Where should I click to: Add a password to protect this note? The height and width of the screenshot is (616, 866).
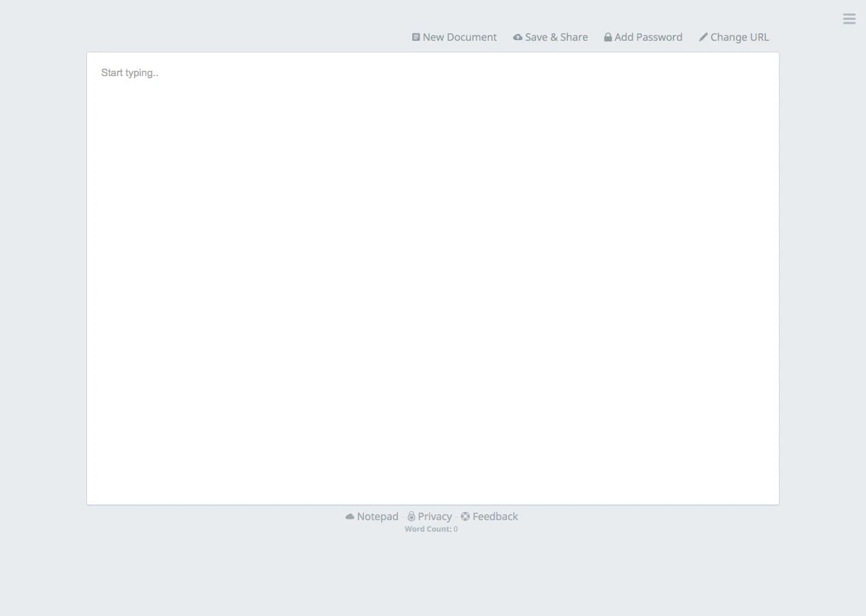pos(648,37)
